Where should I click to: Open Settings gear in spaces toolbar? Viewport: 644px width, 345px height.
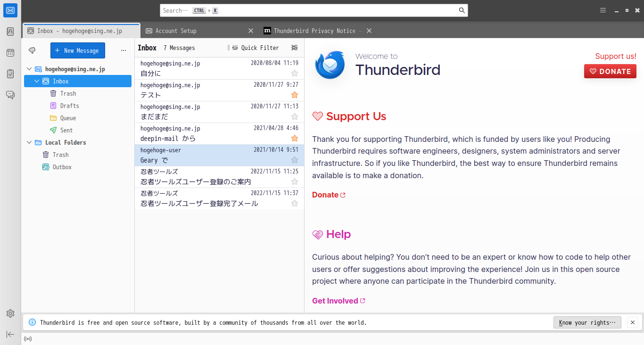pos(10,313)
